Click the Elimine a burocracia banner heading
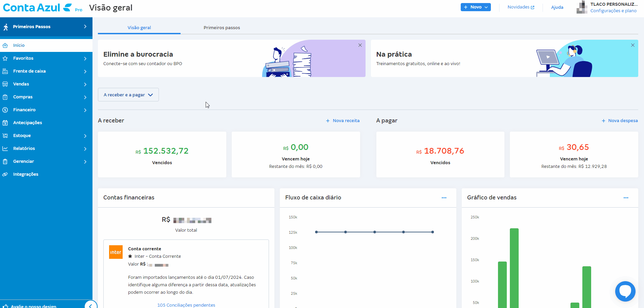The height and width of the screenshot is (308, 644). click(138, 54)
